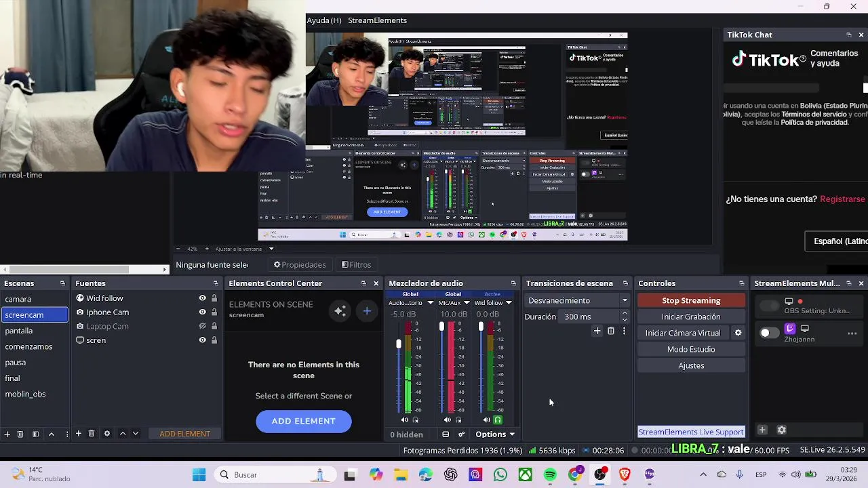This screenshot has width=868, height=488.
Task: Delete scene transition with trash icon
Action: (611, 331)
